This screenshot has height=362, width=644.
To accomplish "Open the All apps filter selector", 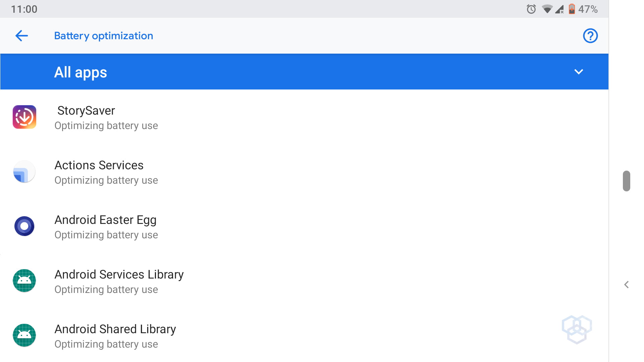I will 80,72.
